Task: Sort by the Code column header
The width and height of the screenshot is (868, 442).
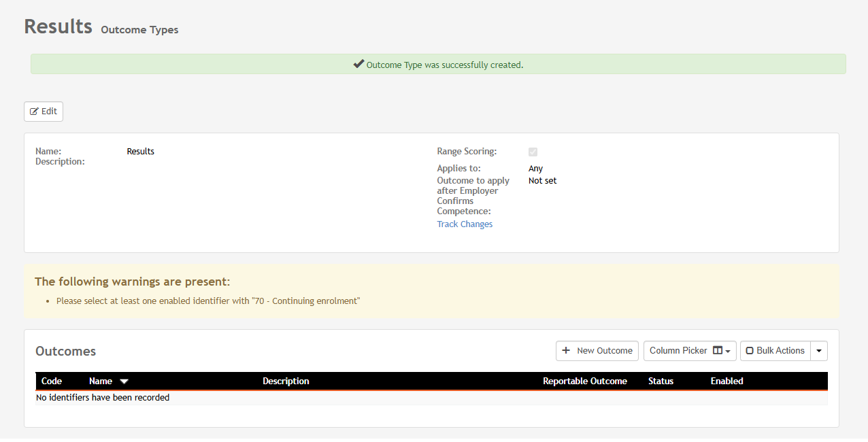Action: click(x=52, y=381)
